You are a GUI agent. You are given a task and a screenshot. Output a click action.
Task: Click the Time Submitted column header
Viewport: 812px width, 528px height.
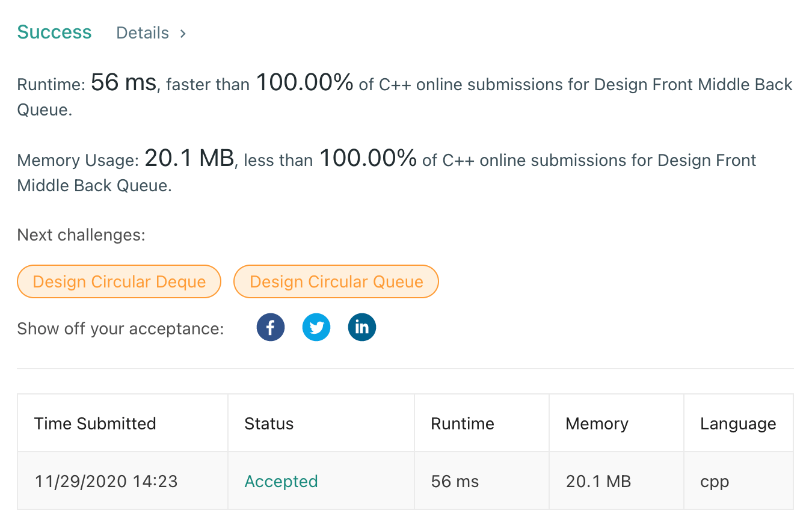click(95, 423)
